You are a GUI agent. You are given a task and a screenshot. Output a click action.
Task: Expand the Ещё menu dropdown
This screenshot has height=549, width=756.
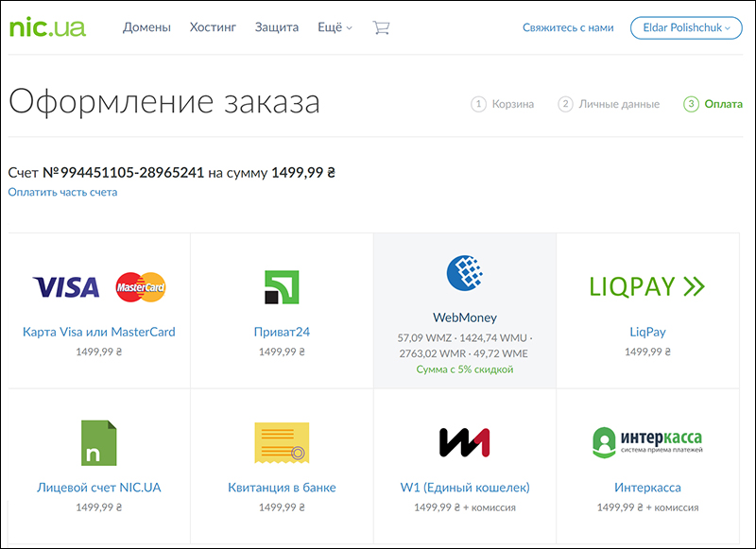tap(335, 28)
